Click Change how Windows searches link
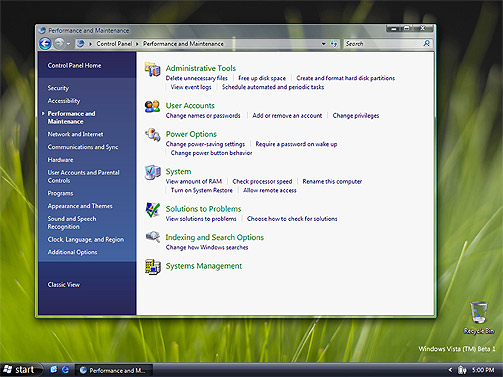 tap(207, 247)
